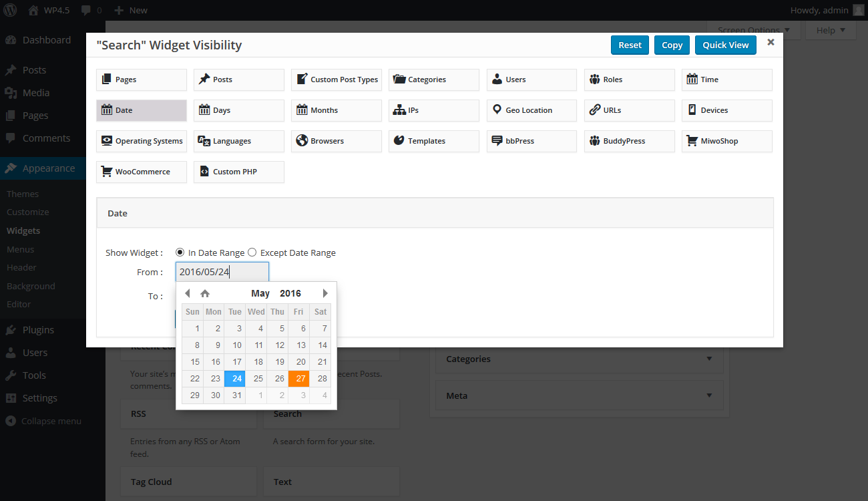
Task: Open the Browsers globe option
Action: [x=337, y=141]
